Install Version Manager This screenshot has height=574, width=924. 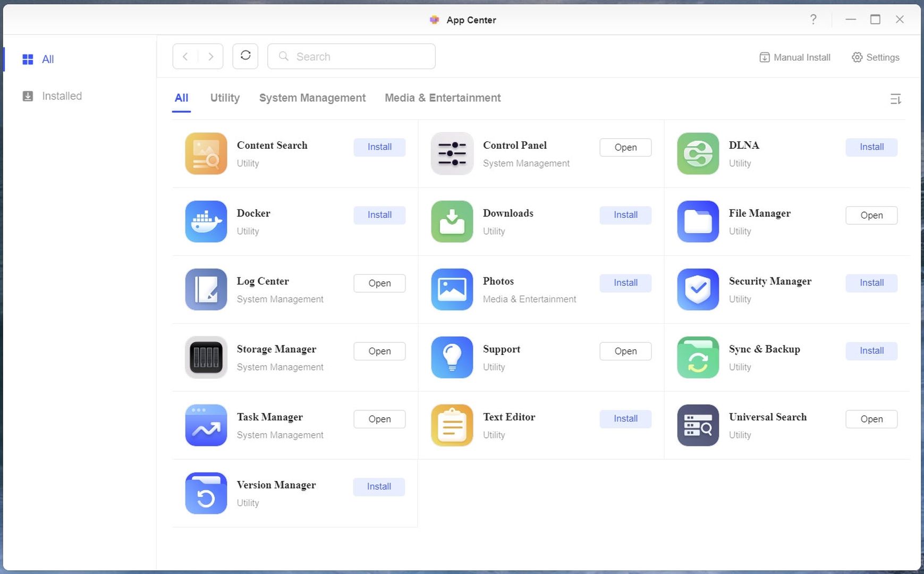pyautogui.click(x=379, y=487)
